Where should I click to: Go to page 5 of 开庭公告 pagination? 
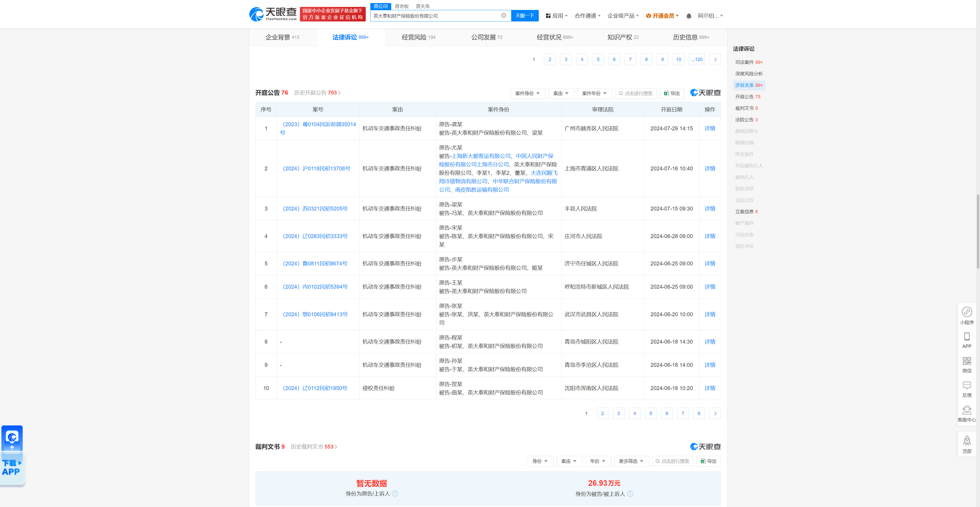tap(651, 413)
